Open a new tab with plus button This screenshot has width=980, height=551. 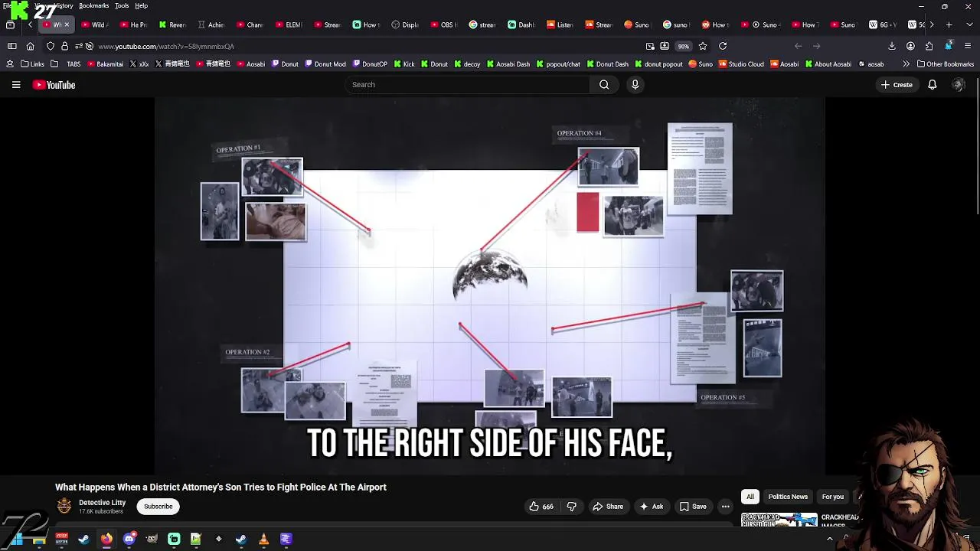[x=949, y=24]
